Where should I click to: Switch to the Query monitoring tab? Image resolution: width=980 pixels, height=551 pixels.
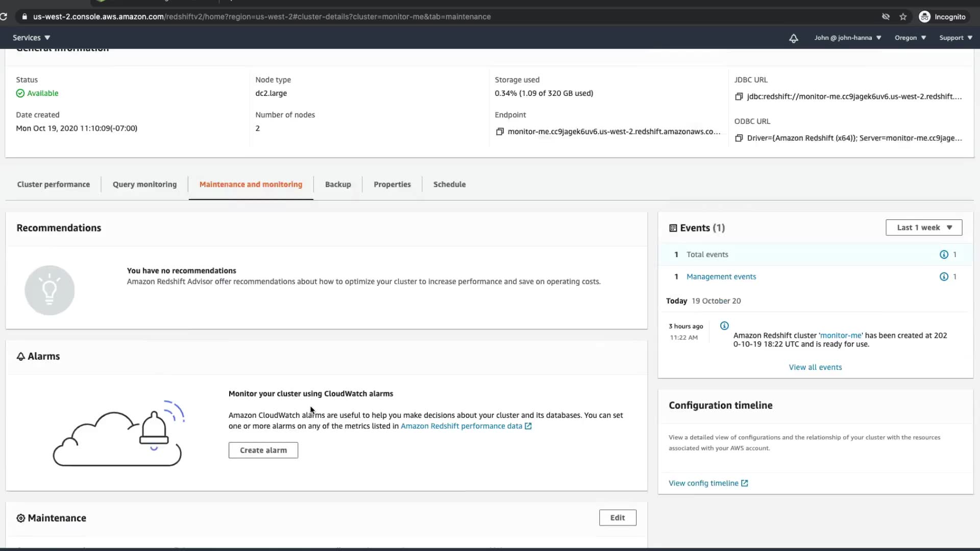pos(144,184)
